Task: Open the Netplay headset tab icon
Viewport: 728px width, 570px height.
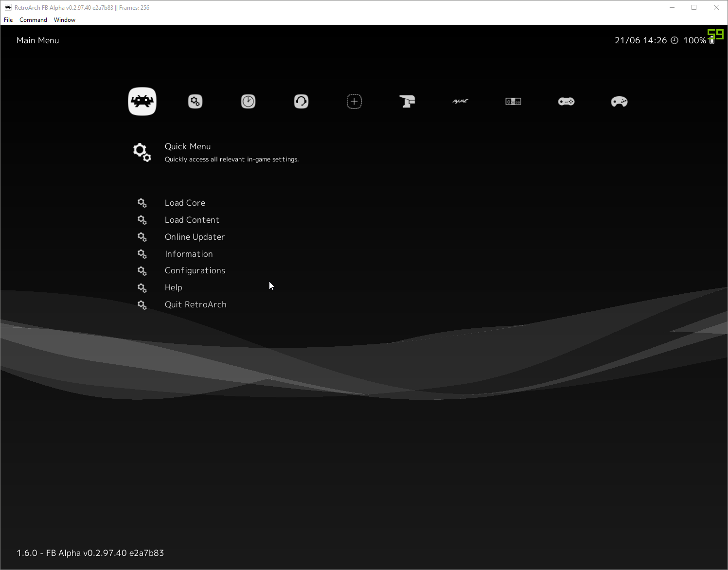Action: coord(301,101)
